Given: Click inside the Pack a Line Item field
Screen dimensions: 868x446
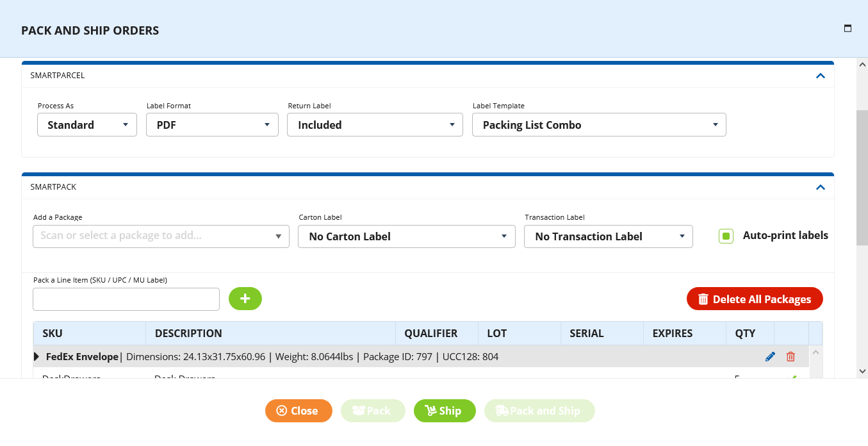Looking at the screenshot, I should pyautogui.click(x=126, y=299).
